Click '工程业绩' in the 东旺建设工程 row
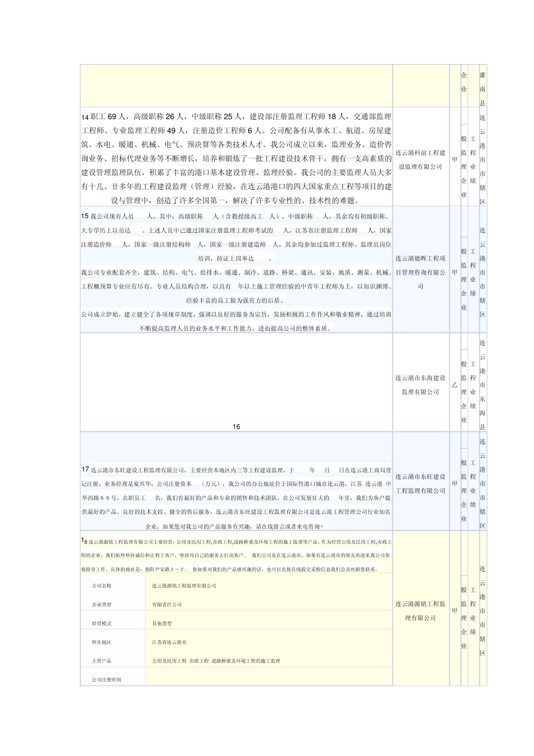This screenshot has height=756, width=534. pyautogui.click(x=473, y=484)
